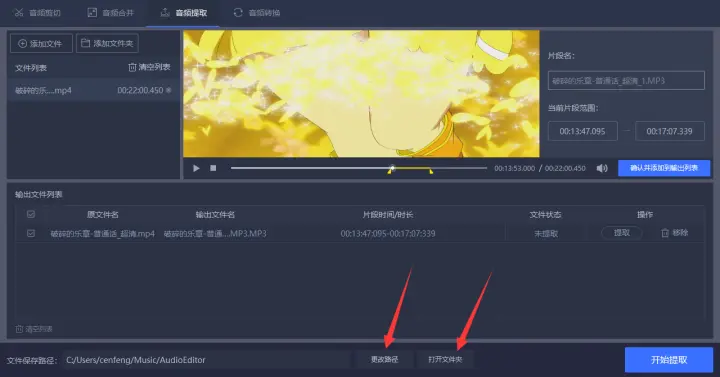Click the 打开文件夹 button
This screenshot has width=720, height=377.
tap(445, 360)
